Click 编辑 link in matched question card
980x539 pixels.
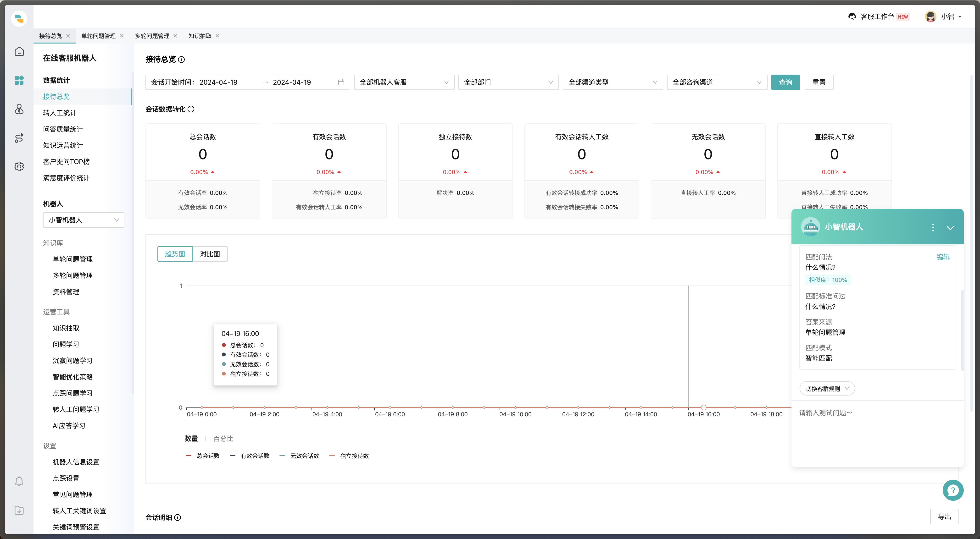click(943, 257)
